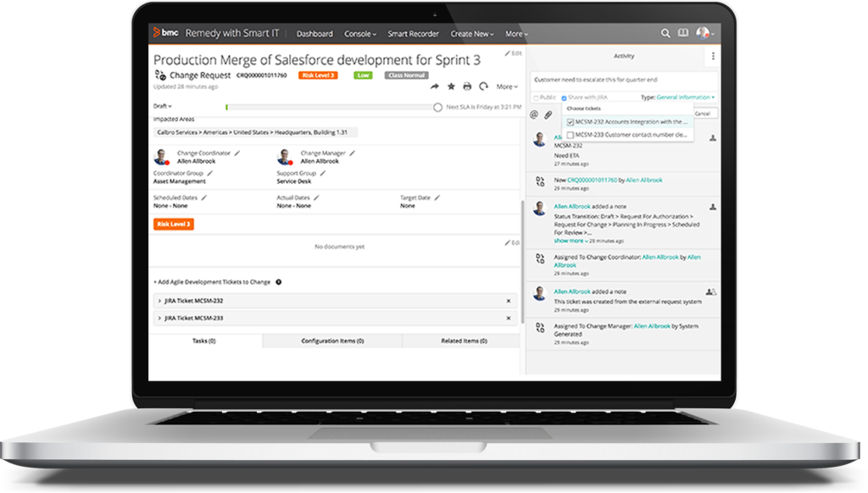This screenshot has height=493, width=868.
Task: Click the main panel vertical scrollbar
Action: [x=522, y=261]
